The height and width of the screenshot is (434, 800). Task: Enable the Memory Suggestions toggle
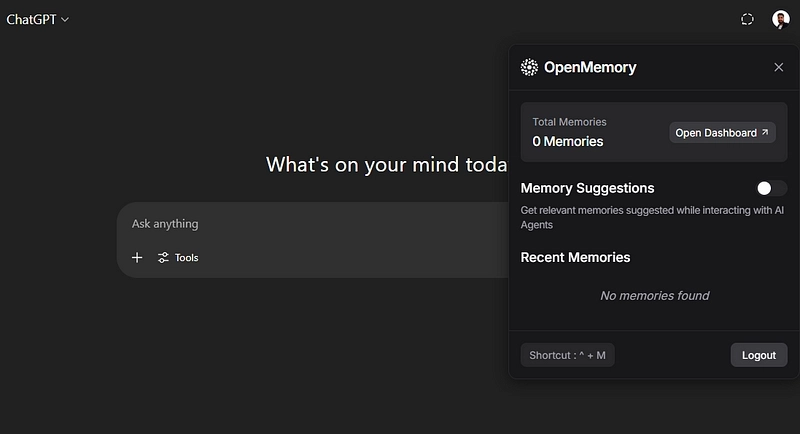click(771, 188)
